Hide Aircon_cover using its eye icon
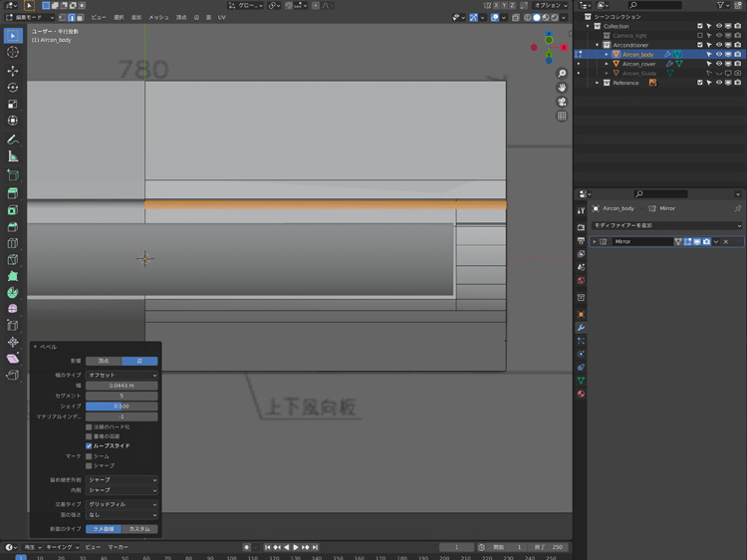Viewport: 747px width, 560px height. [x=719, y=63]
